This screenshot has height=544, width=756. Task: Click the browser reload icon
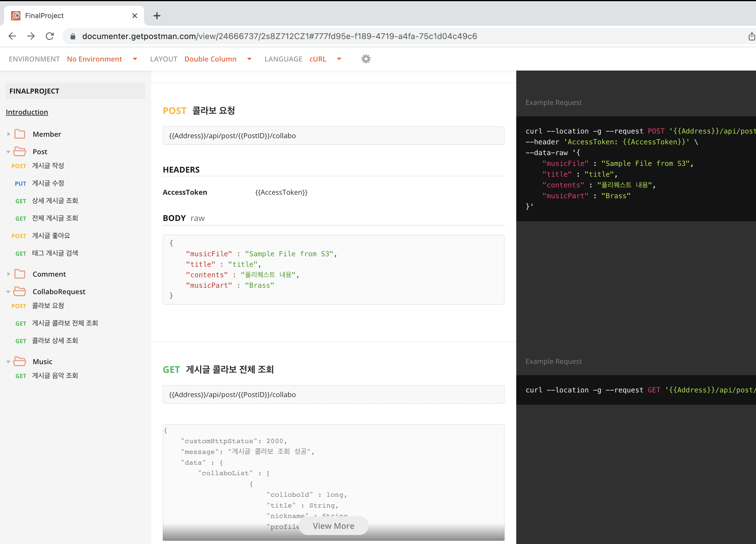(x=50, y=36)
